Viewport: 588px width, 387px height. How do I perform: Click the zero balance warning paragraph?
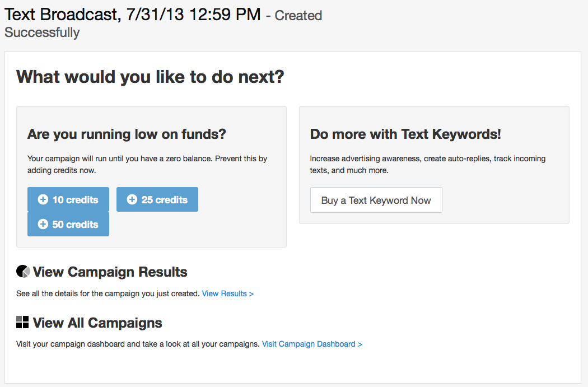[147, 164]
